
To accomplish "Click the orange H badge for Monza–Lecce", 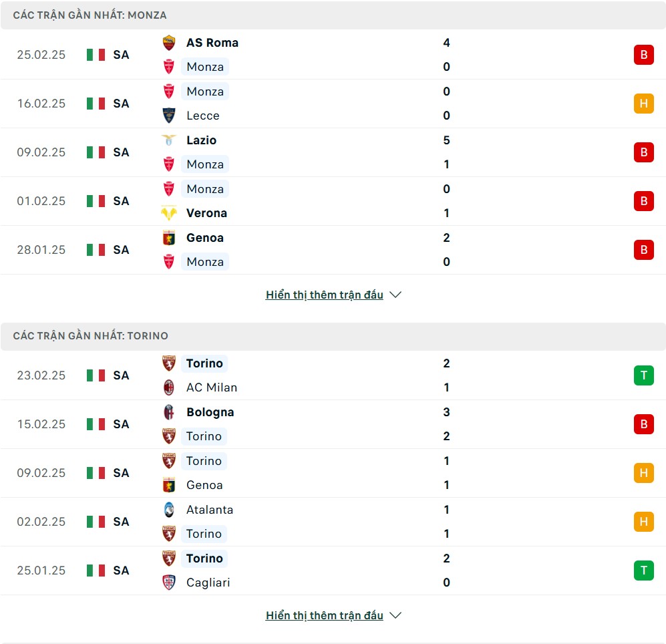I will [x=643, y=104].
